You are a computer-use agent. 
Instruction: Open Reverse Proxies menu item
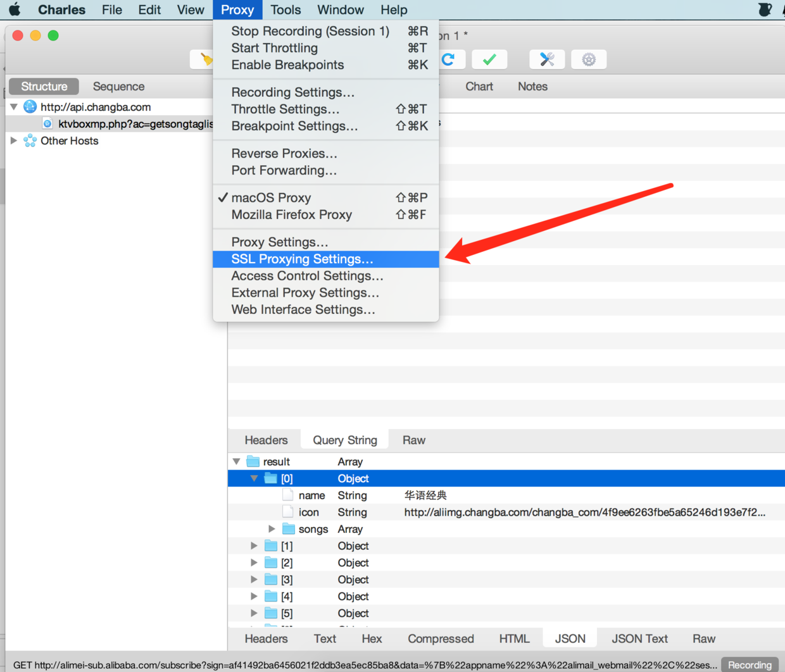pos(325,153)
